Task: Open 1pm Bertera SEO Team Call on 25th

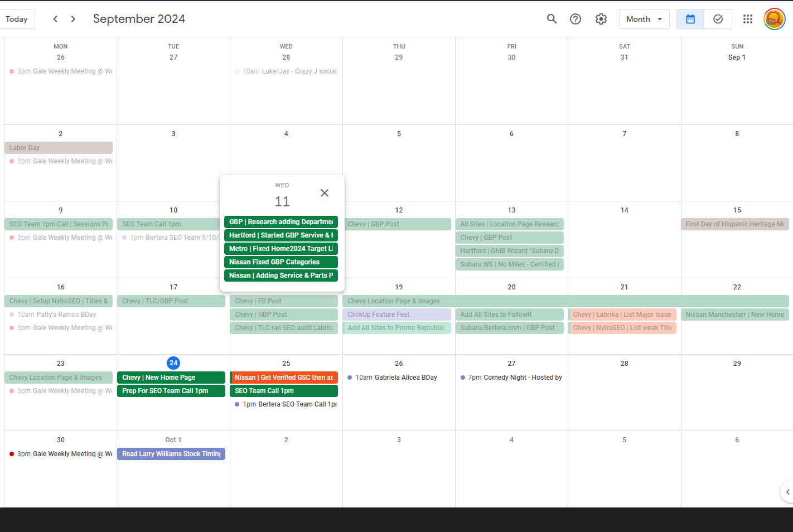Action: pyautogui.click(x=284, y=404)
